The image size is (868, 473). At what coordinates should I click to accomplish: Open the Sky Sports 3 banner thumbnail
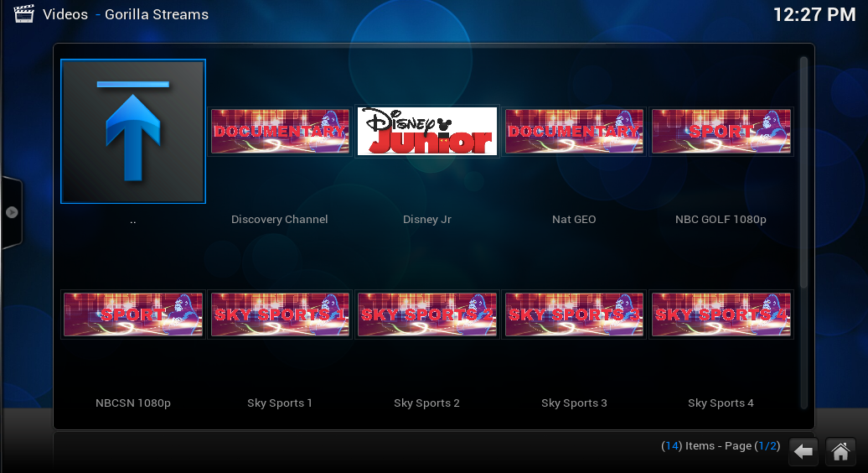(x=574, y=314)
